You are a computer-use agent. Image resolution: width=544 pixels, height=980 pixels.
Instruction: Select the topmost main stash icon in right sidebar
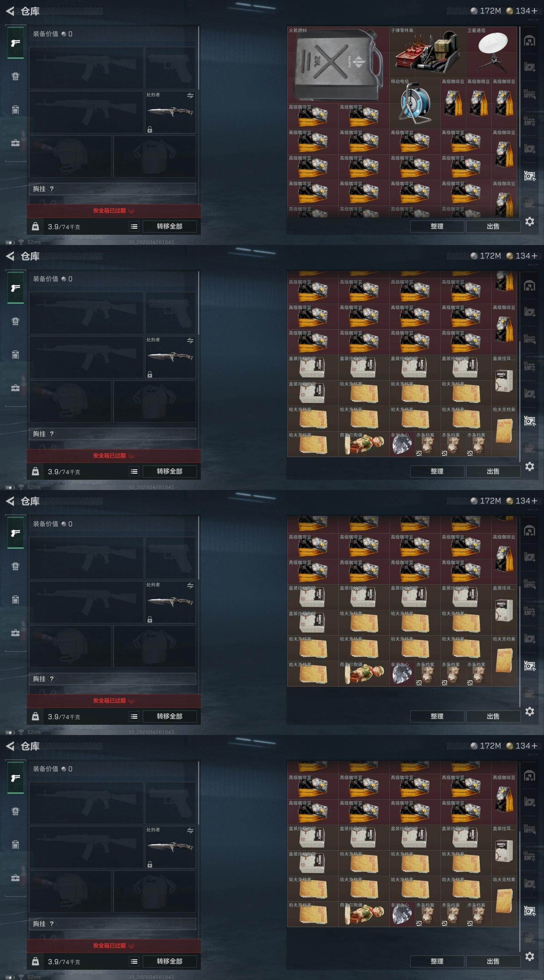click(x=530, y=41)
